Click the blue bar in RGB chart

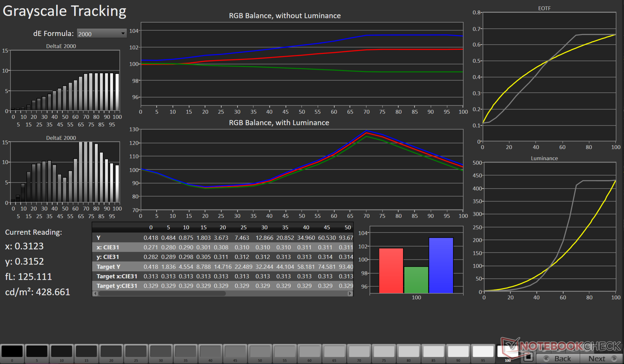[441, 265]
